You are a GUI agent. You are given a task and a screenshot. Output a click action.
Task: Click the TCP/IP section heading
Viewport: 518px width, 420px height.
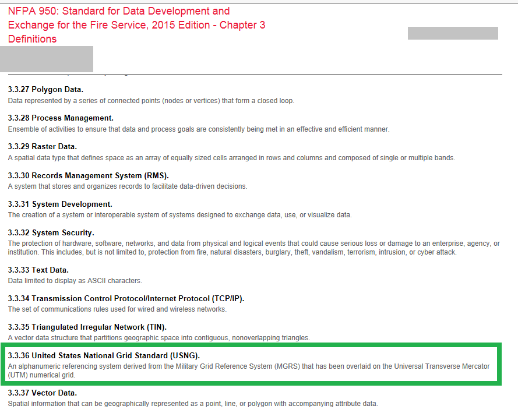(126, 298)
